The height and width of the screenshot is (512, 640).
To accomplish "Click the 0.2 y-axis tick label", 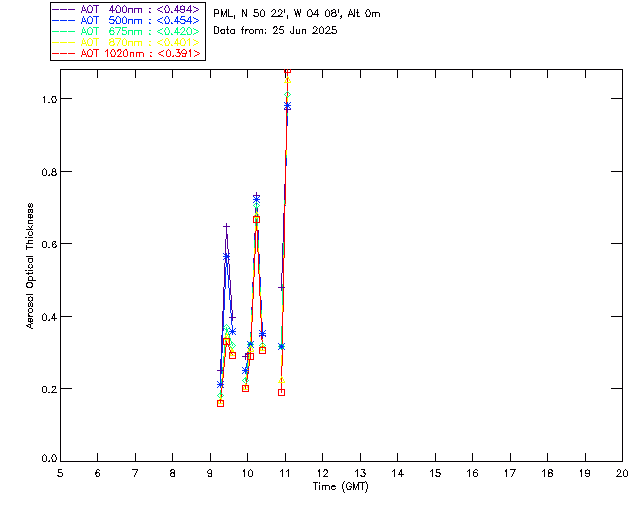I will pyautogui.click(x=49, y=389).
